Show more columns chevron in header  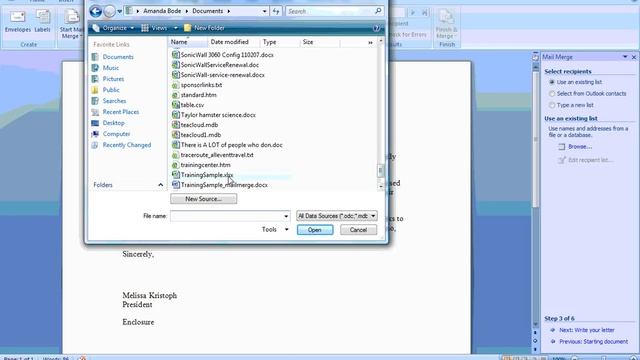[x=370, y=42]
